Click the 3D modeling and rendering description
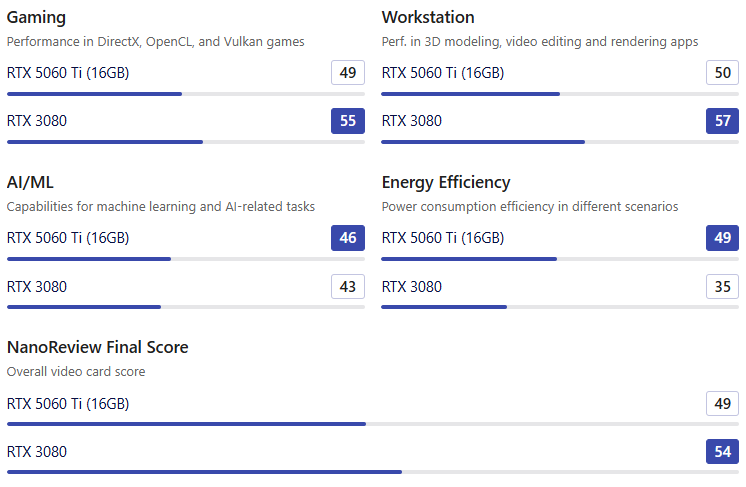This screenshot has height=487, width=746. pyautogui.click(x=540, y=42)
